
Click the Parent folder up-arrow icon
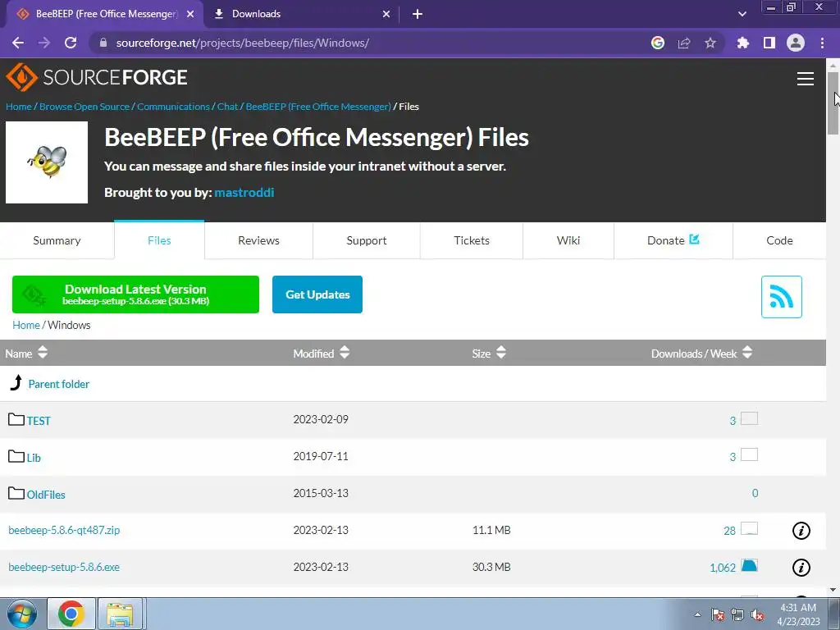(x=16, y=382)
